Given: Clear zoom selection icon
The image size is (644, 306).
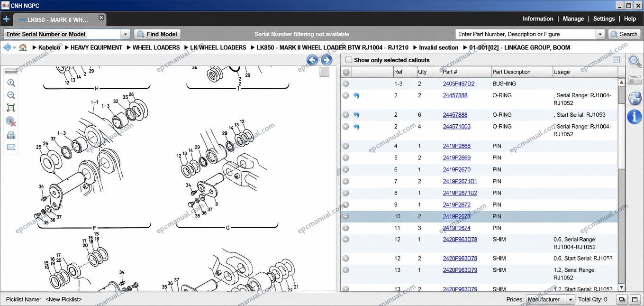Looking at the screenshot, I should click(11, 121).
